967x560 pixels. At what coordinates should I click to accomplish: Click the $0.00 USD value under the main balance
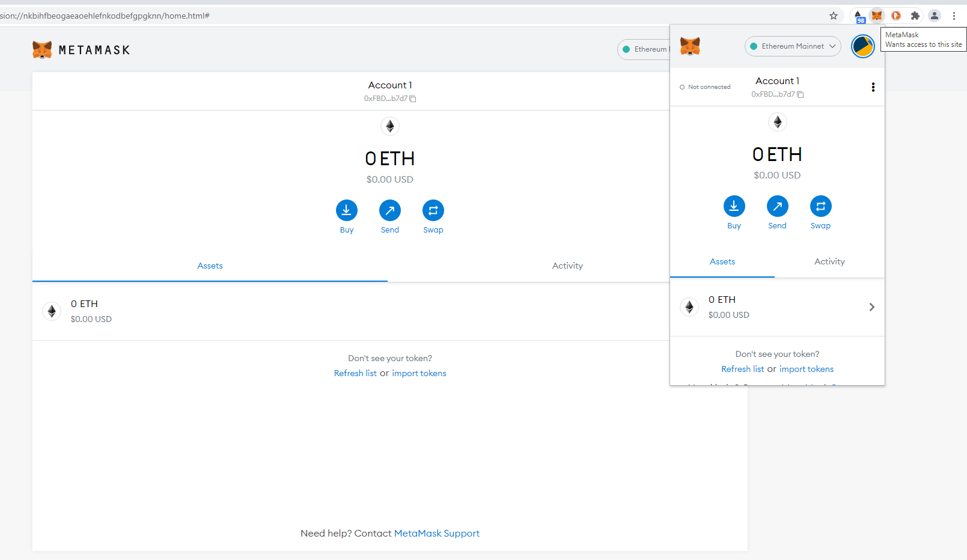390,180
